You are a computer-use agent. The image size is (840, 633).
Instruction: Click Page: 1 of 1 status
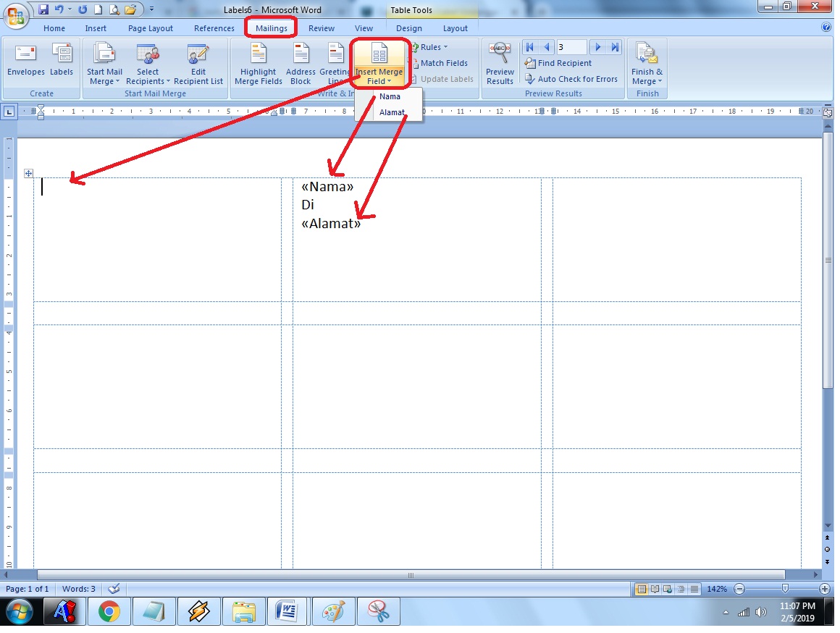pos(28,589)
